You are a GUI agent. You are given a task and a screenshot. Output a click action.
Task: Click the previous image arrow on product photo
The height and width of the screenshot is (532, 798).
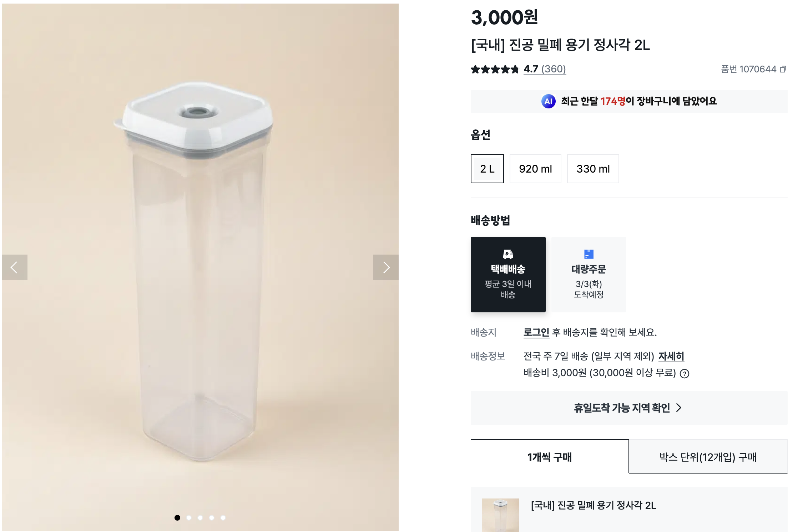tap(14, 267)
